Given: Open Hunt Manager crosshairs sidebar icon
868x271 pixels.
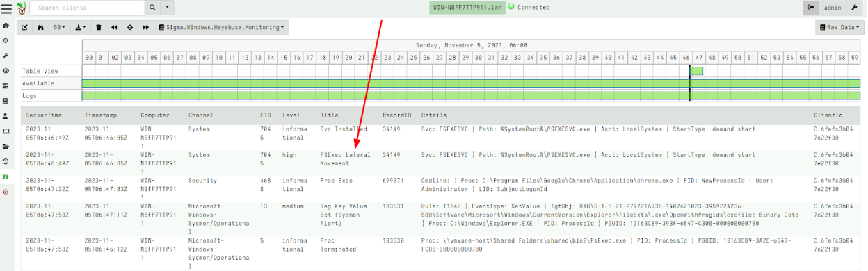Looking at the screenshot, I should pyautogui.click(x=6, y=40).
